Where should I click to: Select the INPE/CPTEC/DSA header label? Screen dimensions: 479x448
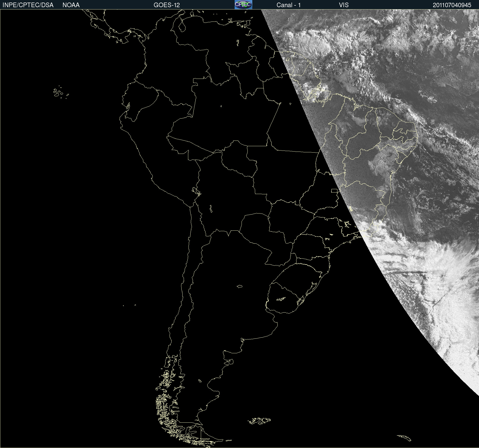tap(28, 5)
